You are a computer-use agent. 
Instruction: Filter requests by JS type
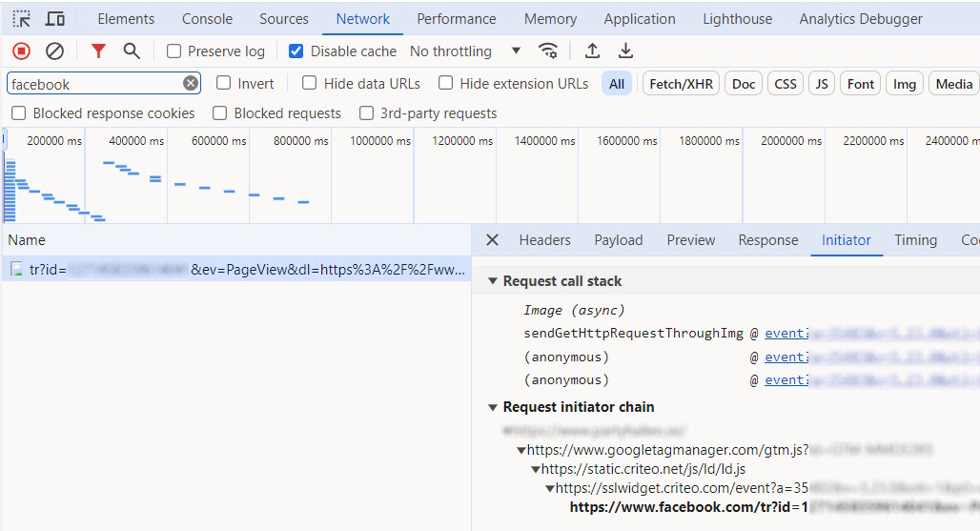[x=822, y=84]
